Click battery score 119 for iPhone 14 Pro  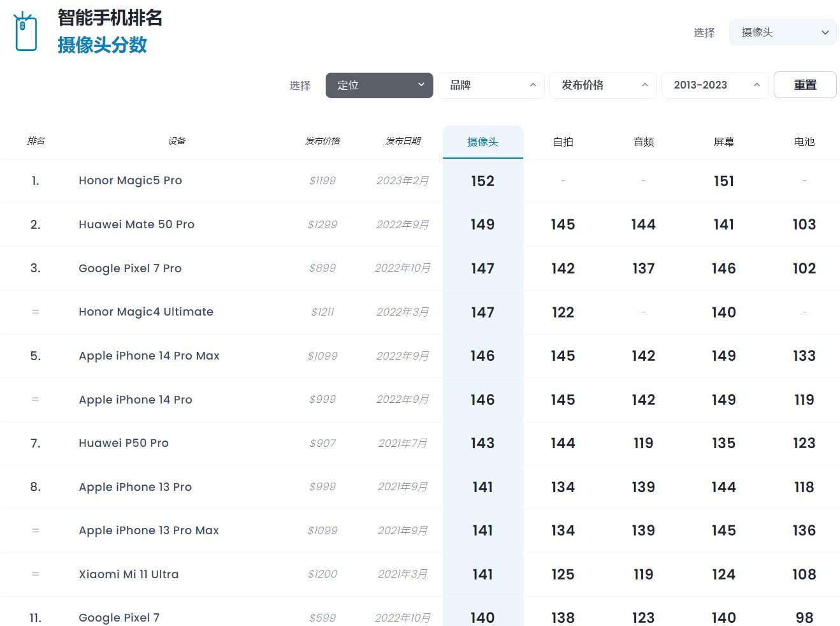804,400
